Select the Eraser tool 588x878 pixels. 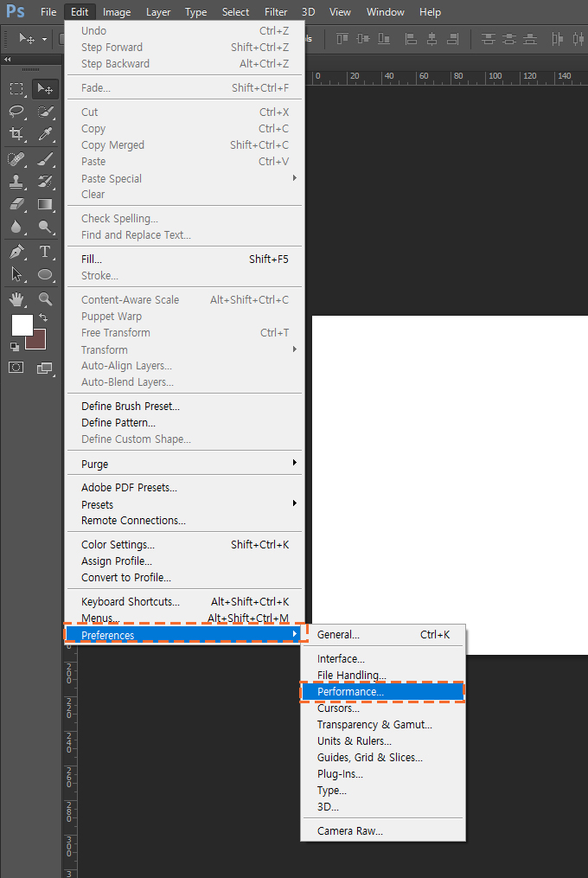pos(16,204)
